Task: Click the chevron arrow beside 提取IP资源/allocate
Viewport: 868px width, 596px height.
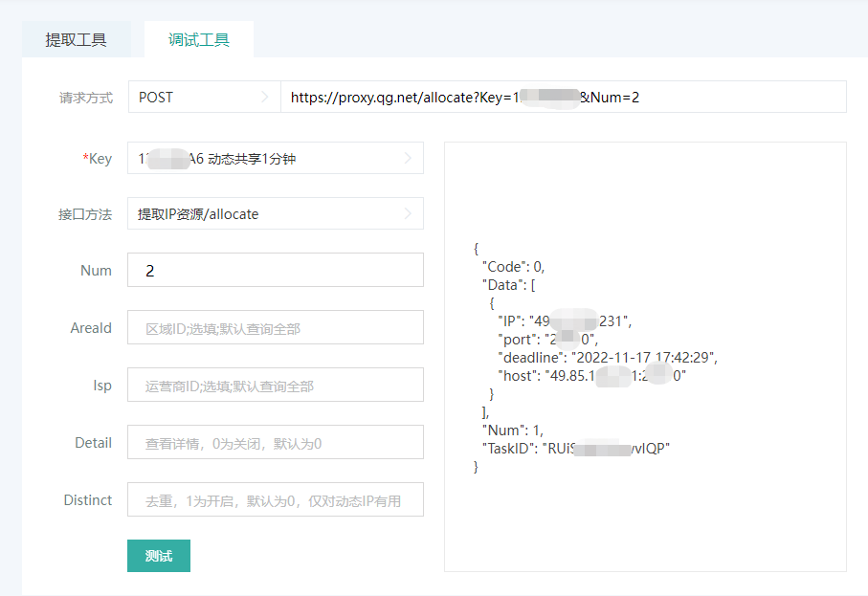Action: click(x=408, y=214)
